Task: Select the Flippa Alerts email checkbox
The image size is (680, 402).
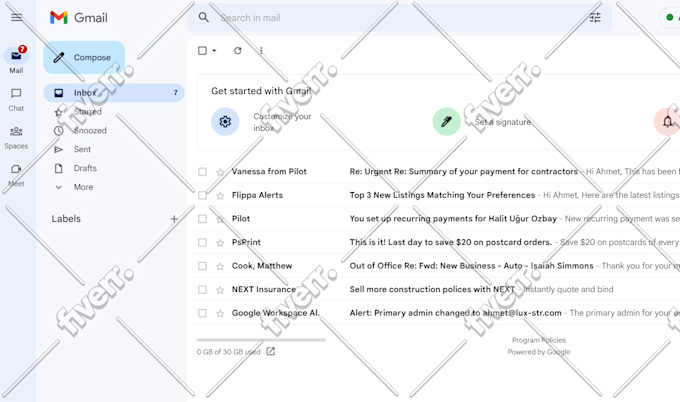Action: 203,195
